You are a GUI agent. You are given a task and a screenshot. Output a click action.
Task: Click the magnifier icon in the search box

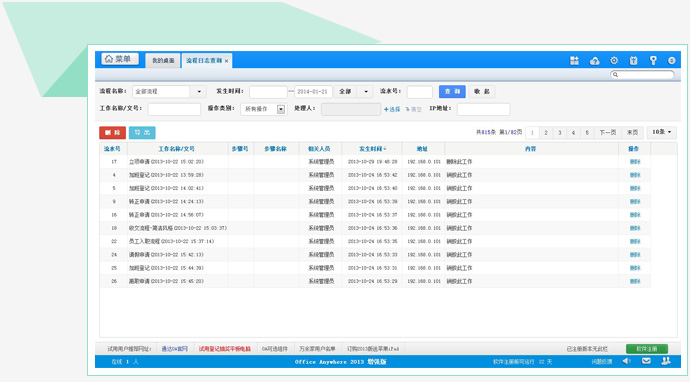point(616,75)
